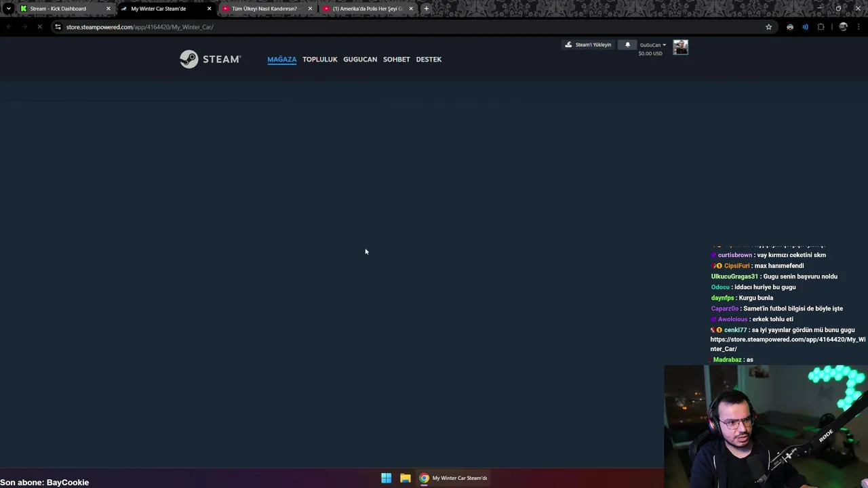
Task: Open a new browser tab
Action: [x=426, y=9]
